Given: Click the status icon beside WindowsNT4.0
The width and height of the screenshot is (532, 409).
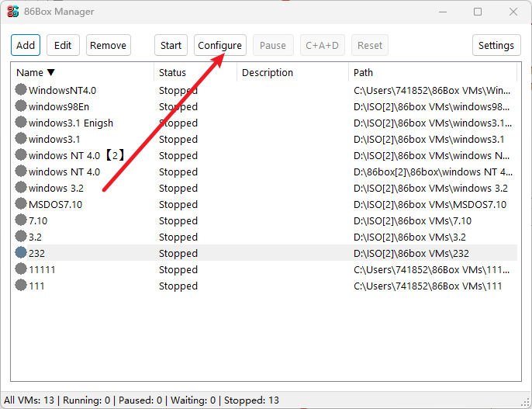Looking at the screenshot, I should click(x=21, y=90).
